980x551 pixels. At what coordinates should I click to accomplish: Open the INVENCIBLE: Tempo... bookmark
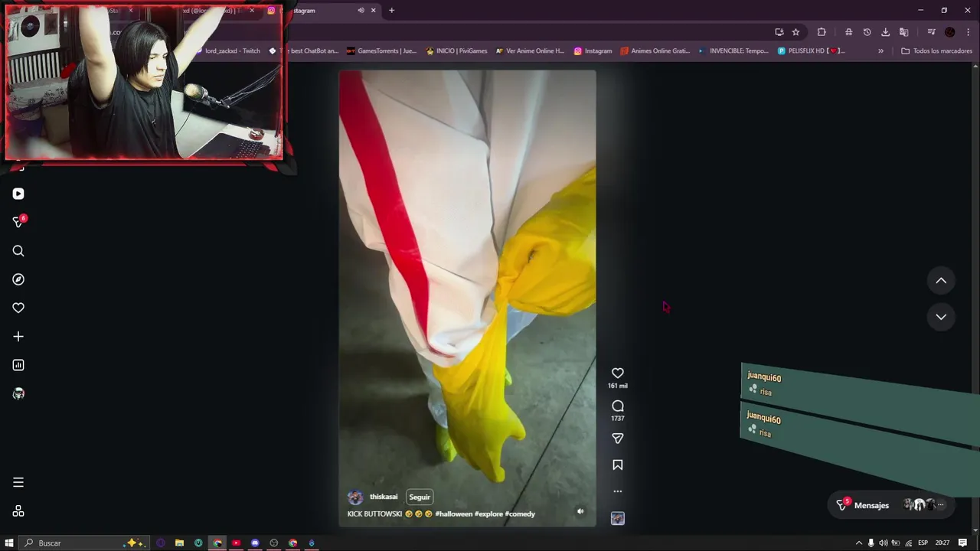(x=733, y=51)
